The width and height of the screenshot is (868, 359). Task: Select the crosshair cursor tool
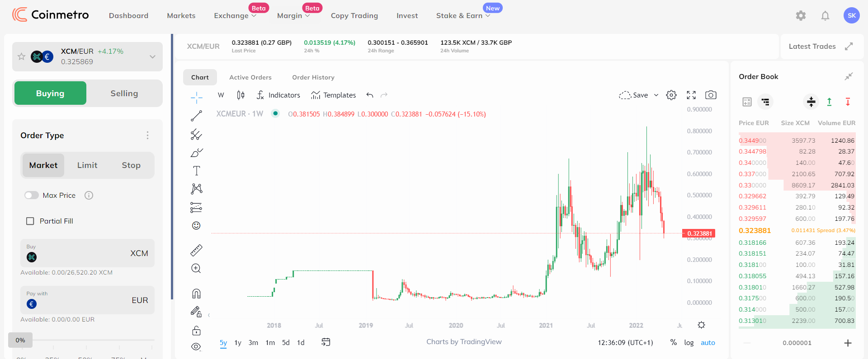[196, 97]
